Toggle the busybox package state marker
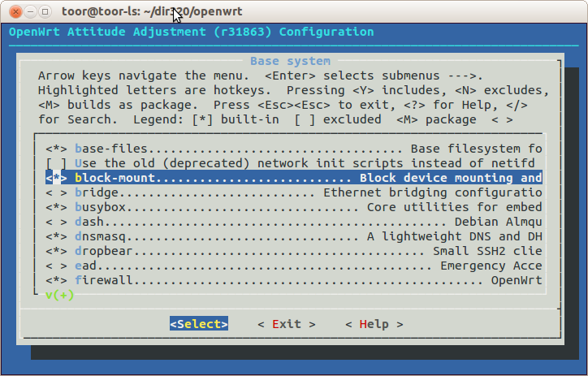The image size is (588, 376). click(56, 207)
